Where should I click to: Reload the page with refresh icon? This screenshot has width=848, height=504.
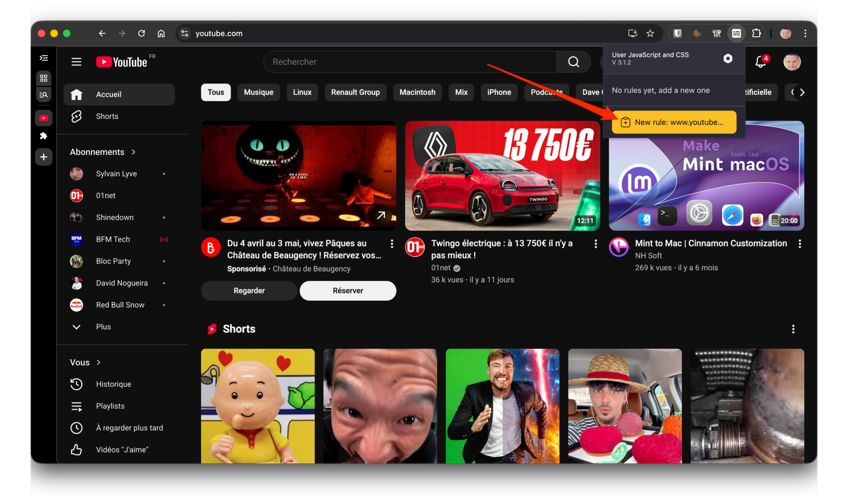coord(141,34)
